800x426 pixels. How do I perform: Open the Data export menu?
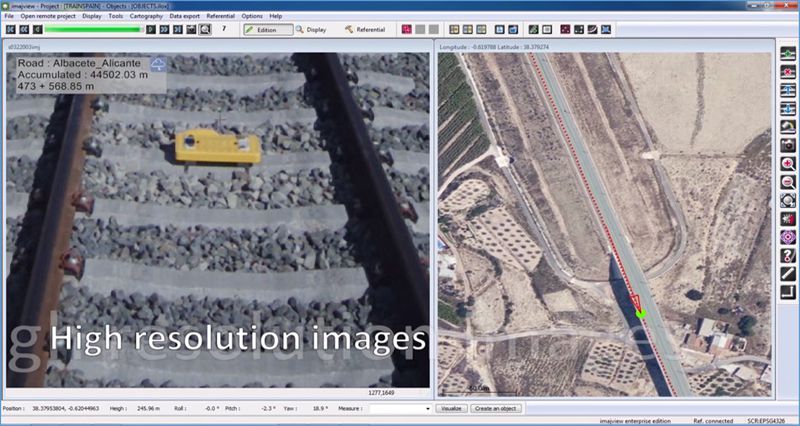[x=185, y=16]
